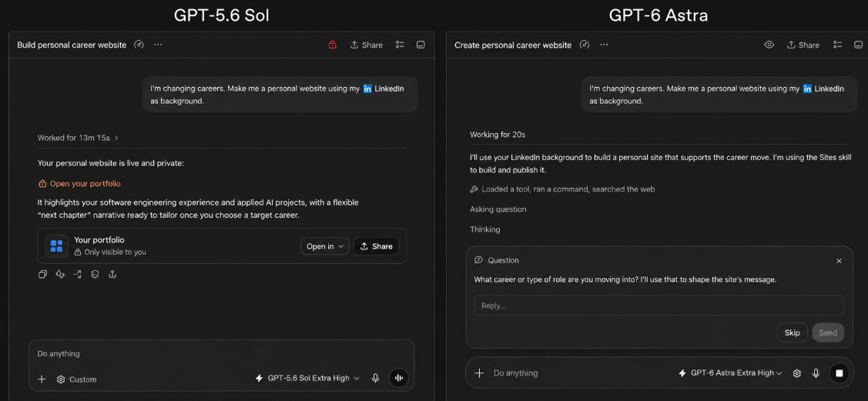This screenshot has height=401, width=868.
Task: Start voice mode with waveform button in GPT-5.6 Sol
Action: pyautogui.click(x=399, y=379)
